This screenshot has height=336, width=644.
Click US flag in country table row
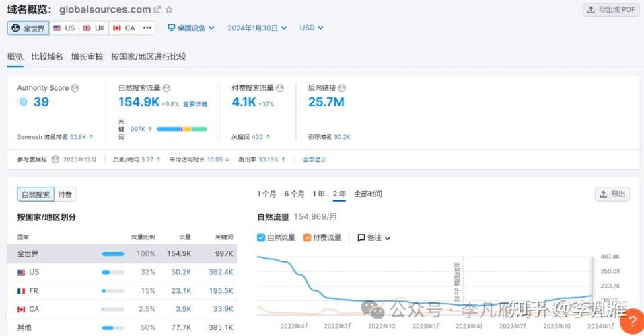pos(21,272)
